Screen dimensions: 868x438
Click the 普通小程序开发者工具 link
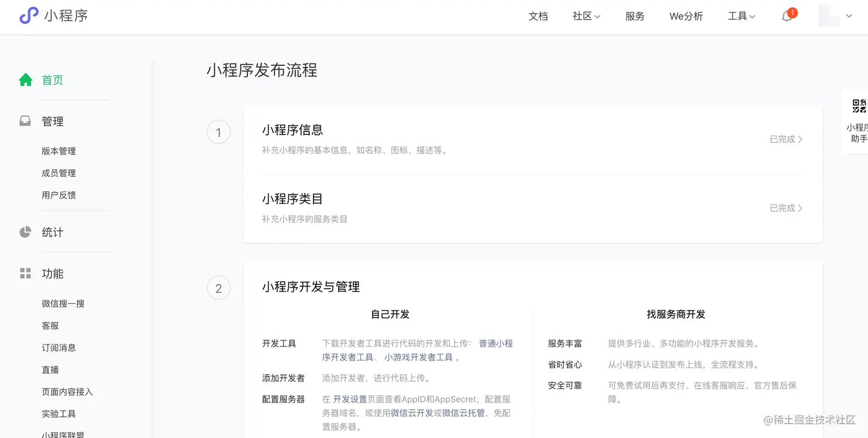[x=496, y=343]
